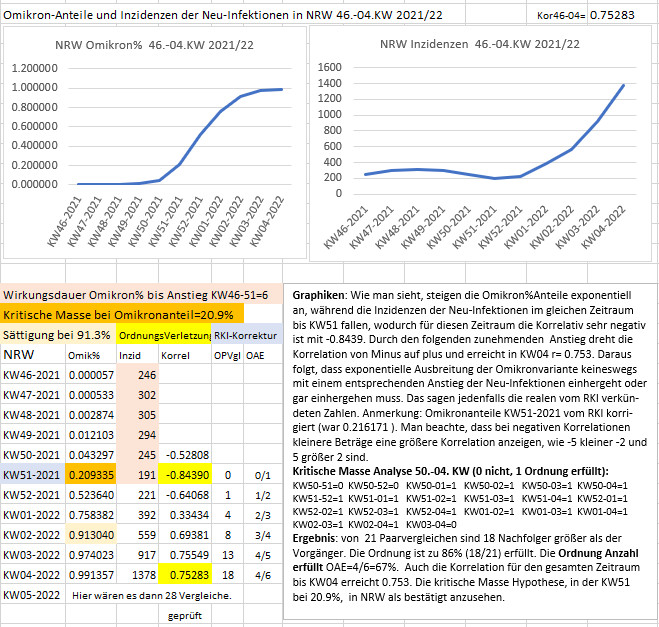Select the Omik% value 0.043297
Image resolution: width=659 pixels, height=627 pixels.
(x=91, y=455)
